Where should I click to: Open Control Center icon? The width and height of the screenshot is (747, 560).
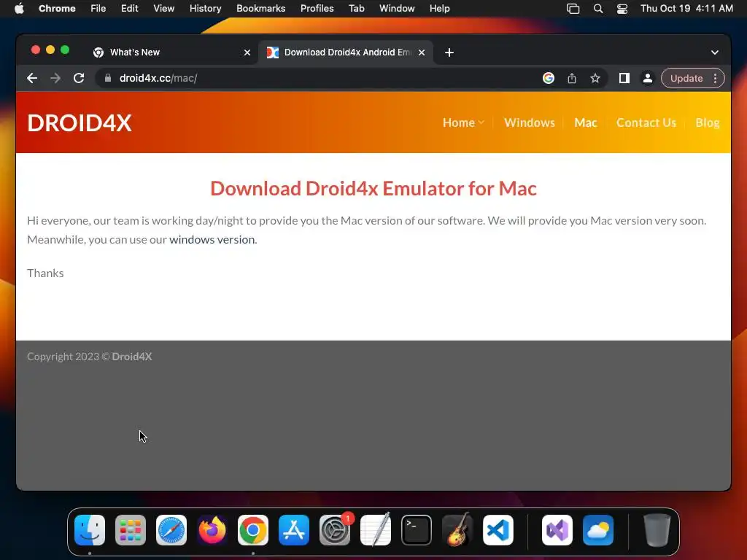click(622, 9)
